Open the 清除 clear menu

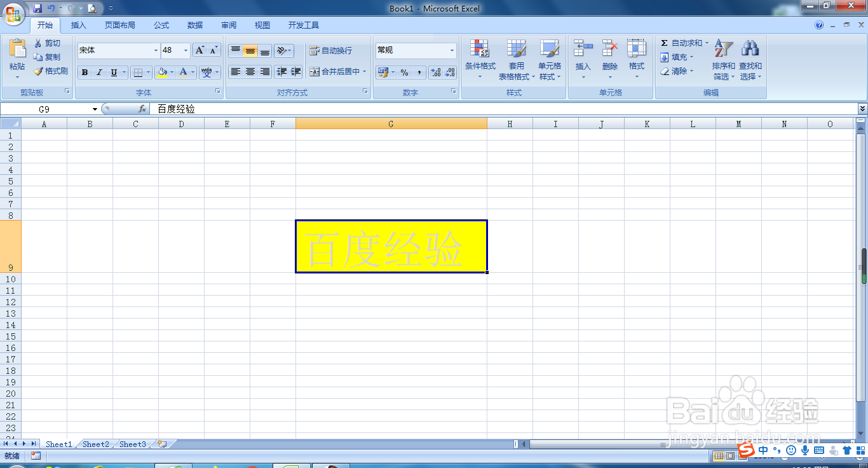[677, 71]
